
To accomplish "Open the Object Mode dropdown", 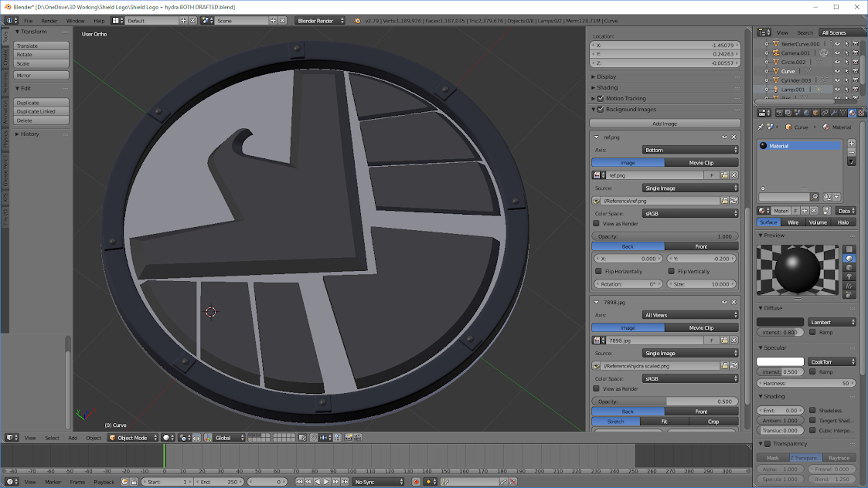I will click(133, 438).
